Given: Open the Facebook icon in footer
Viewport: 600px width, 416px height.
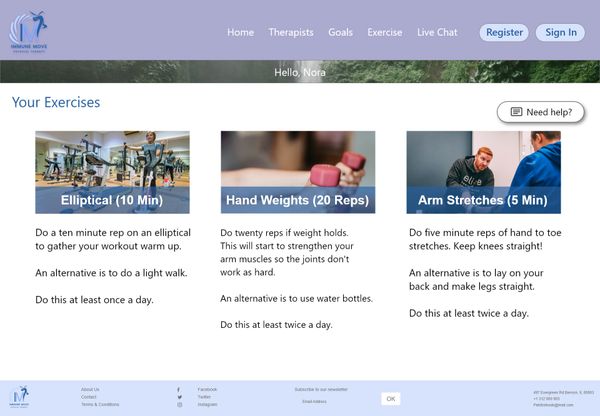Looking at the screenshot, I should pos(179,389).
